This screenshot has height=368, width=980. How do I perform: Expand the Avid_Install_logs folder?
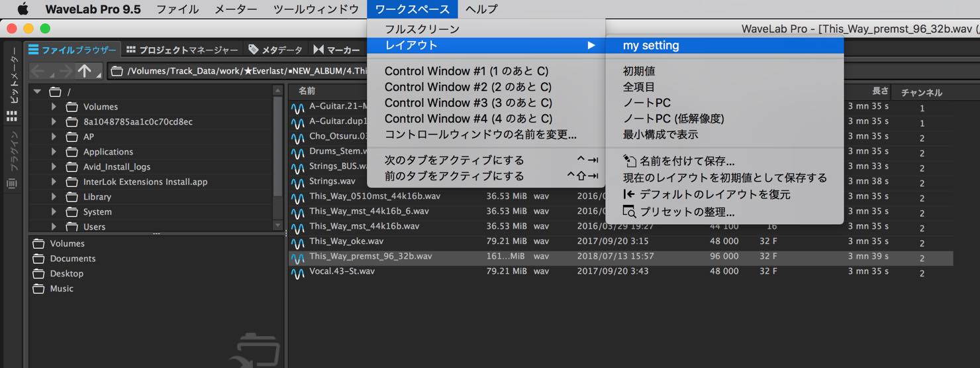click(54, 166)
